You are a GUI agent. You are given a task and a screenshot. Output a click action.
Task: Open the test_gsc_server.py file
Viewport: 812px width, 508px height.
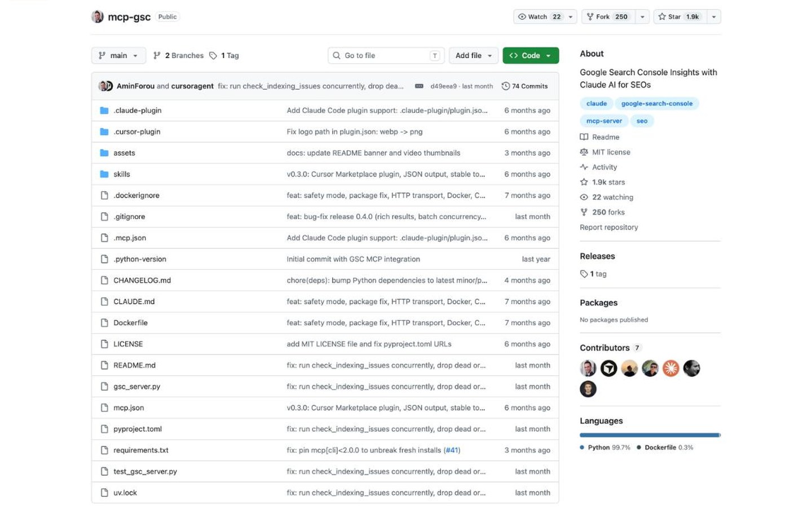(145, 472)
